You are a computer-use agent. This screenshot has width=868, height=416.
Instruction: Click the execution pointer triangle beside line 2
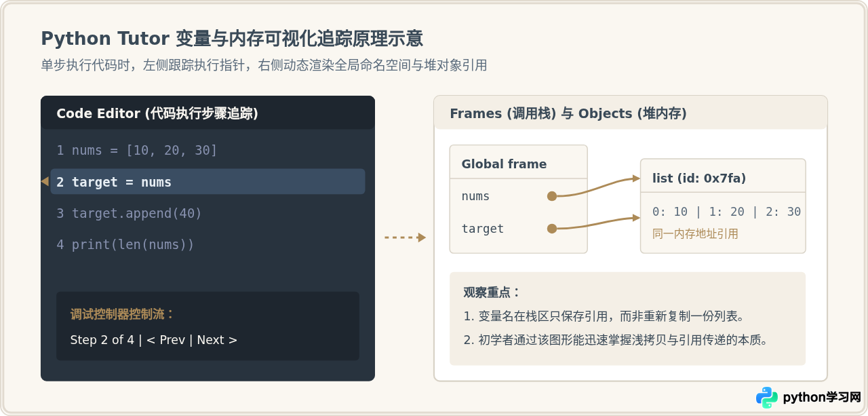45,181
